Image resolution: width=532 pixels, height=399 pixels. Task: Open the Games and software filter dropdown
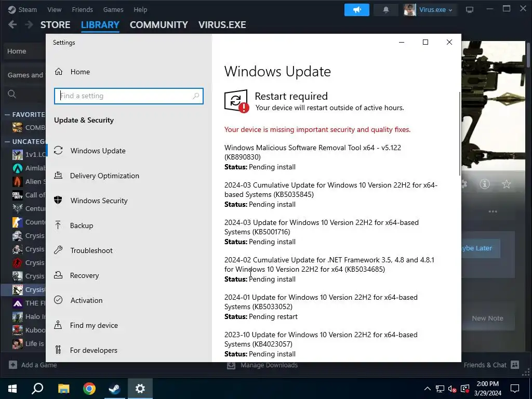(25, 75)
